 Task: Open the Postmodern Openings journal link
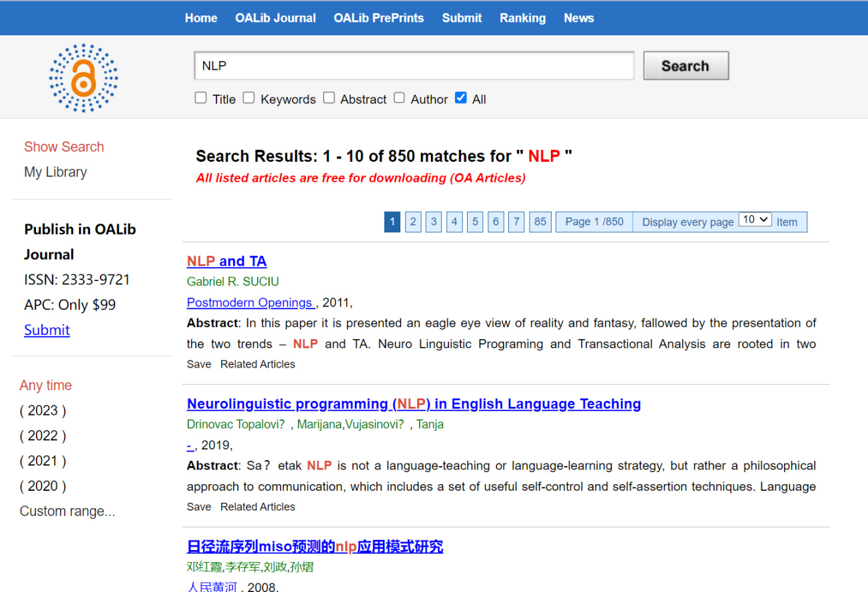pyautogui.click(x=251, y=302)
